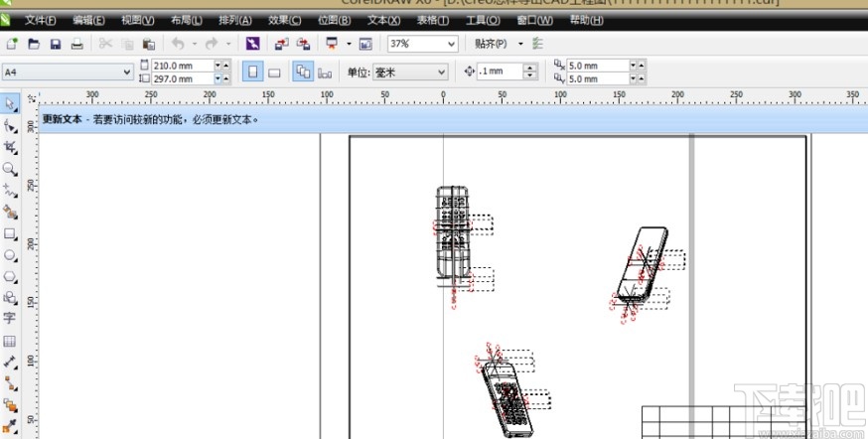
Task: Select the Shape edit tool
Action: (x=10, y=126)
